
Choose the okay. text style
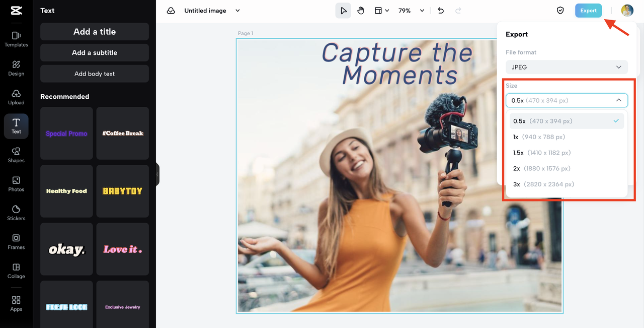66,249
